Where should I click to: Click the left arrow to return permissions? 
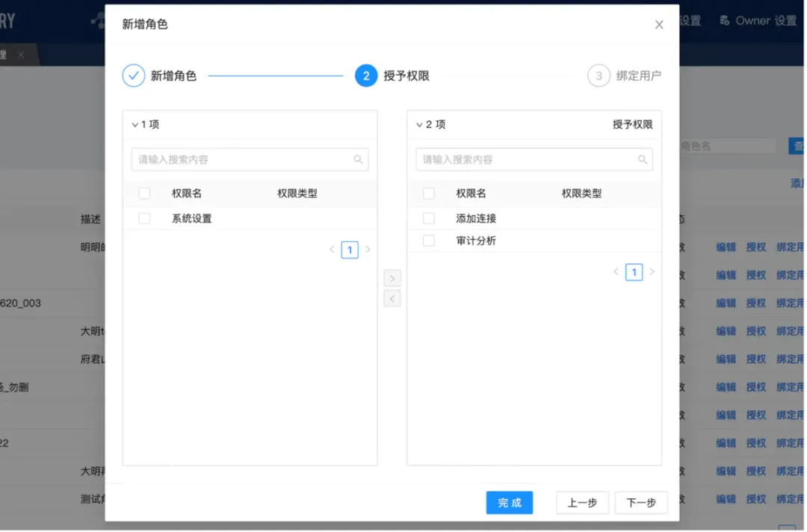(x=392, y=298)
